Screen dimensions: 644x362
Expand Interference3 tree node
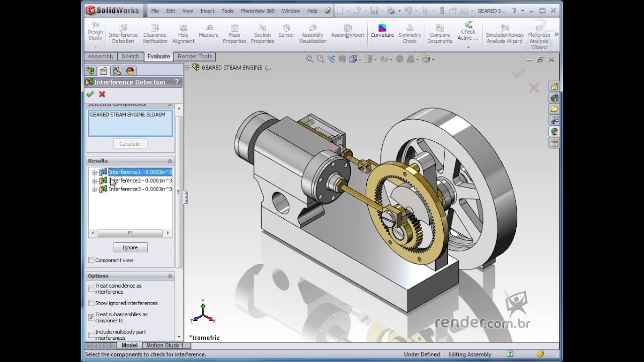[94, 190]
